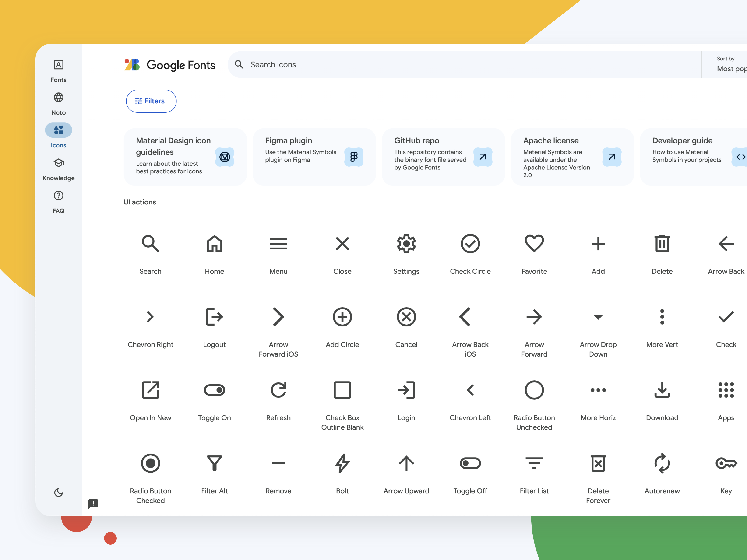Choose the Apps grid icon
The height and width of the screenshot is (560, 747).
[726, 390]
